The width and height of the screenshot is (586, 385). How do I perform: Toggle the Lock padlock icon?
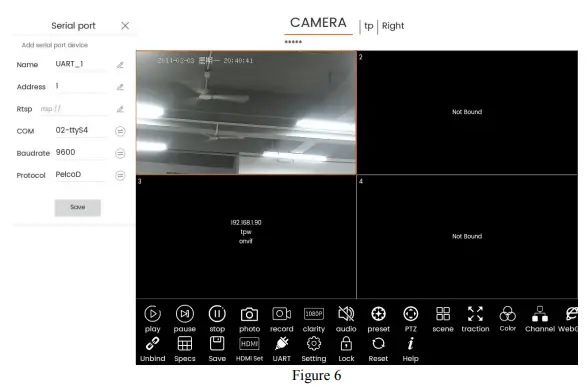coord(346,343)
